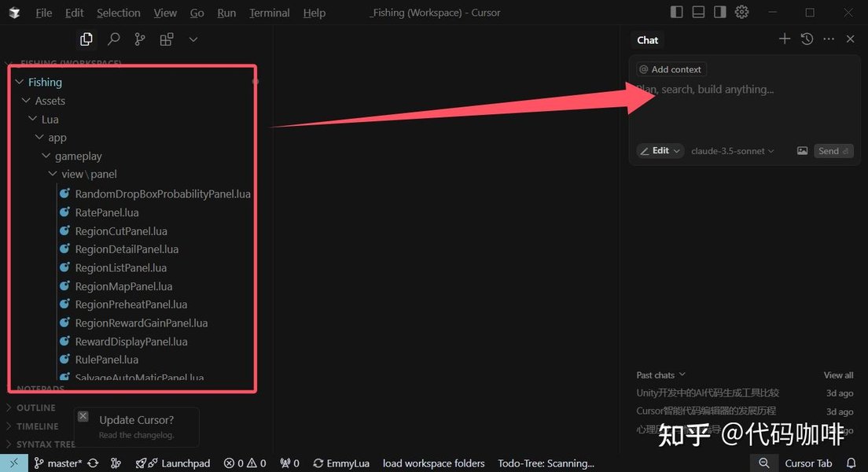Click the Send button
Screen dimensions: 868x472
833,151
